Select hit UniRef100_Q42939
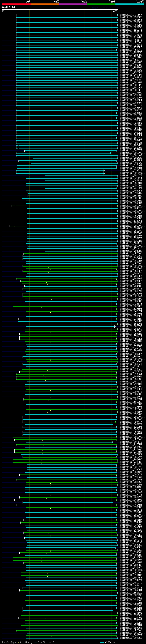The width and height of the screenshot is (146, 644). 131,180
